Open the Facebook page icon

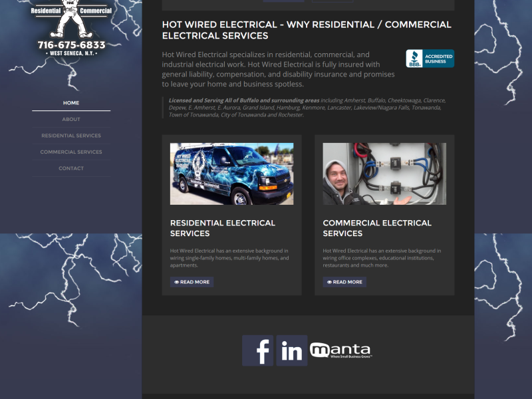click(x=258, y=350)
